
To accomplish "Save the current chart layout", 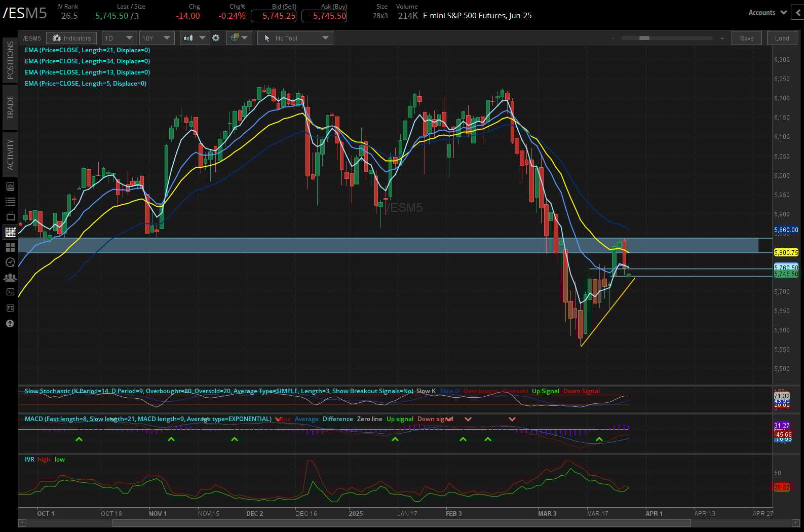I will tap(747, 38).
